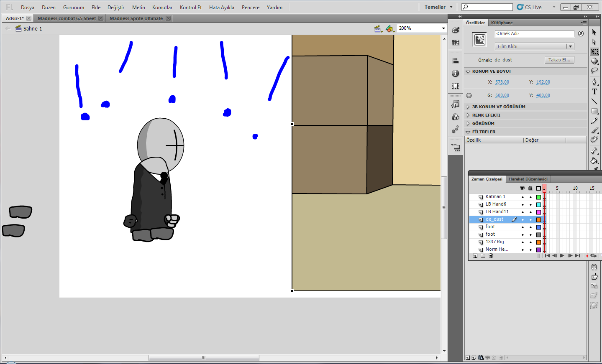Toggle lock on de_dust layer
The image size is (602, 364).
[530, 219]
